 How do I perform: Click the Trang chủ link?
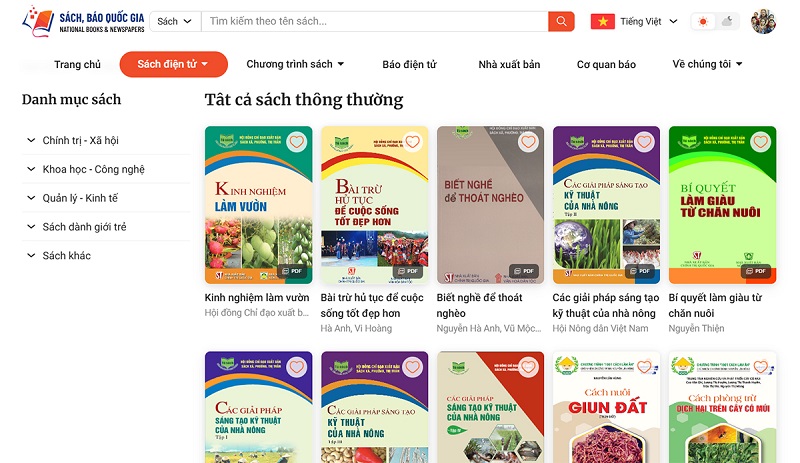pyautogui.click(x=78, y=64)
